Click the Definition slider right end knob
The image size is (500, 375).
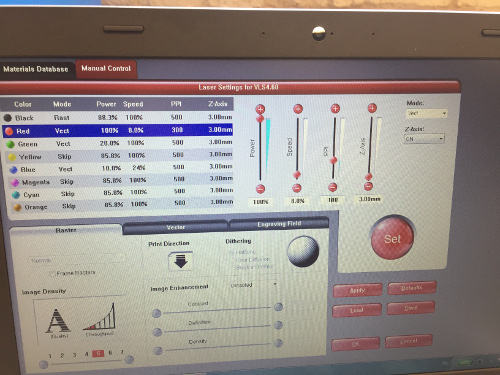pos(279,325)
